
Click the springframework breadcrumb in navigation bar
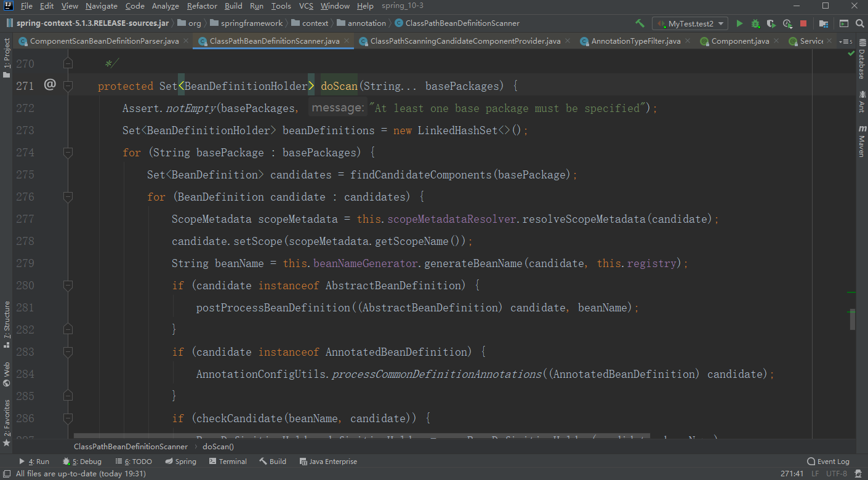pyautogui.click(x=246, y=23)
